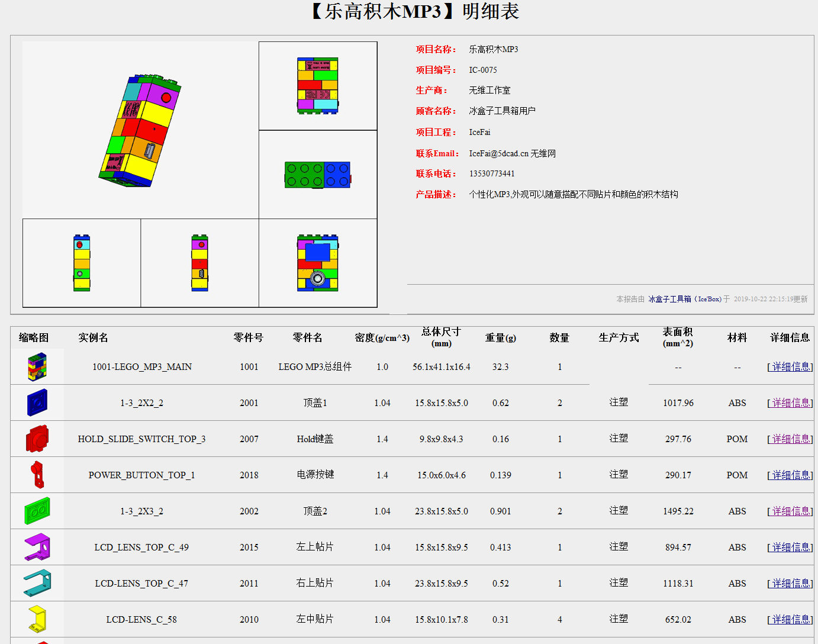Click surface area value 1017.96
Image resolution: width=818 pixels, height=644 pixels.
[678, 403]
